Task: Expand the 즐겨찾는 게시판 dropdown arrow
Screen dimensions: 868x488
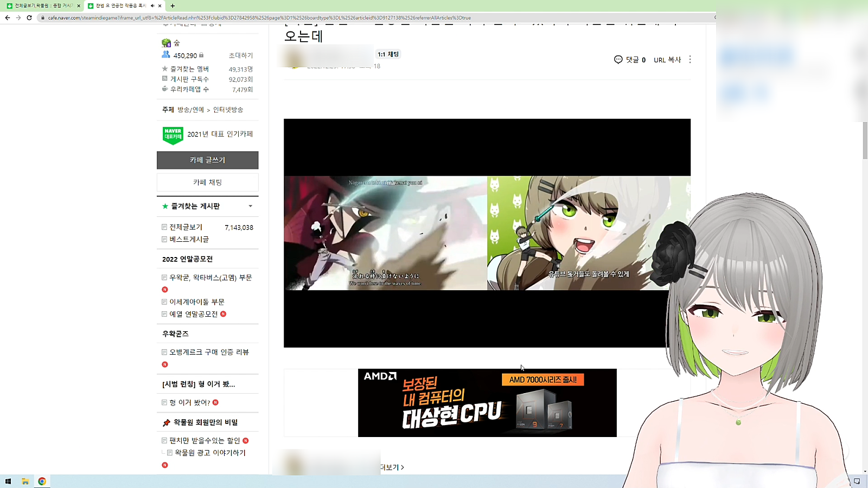Action: click(250, 206)
